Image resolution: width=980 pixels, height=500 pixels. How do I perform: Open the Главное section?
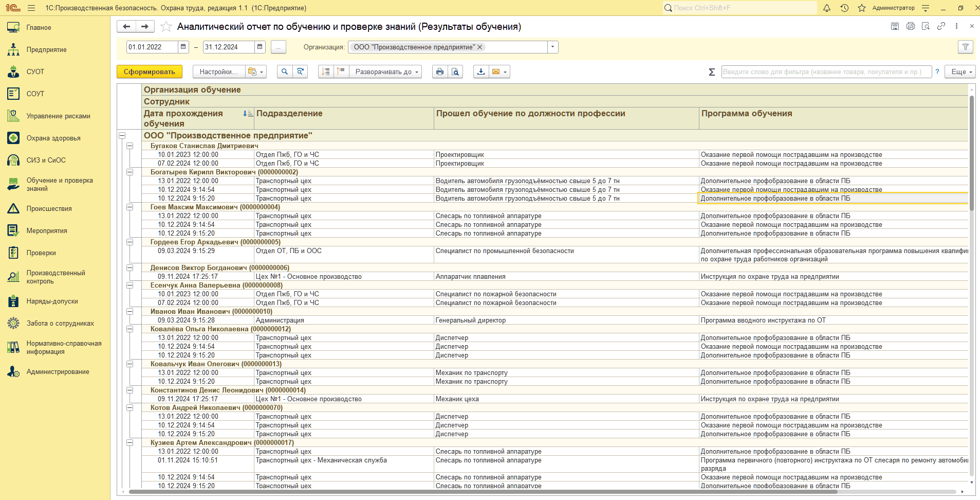pyautogui.click(x=55, y=28)
